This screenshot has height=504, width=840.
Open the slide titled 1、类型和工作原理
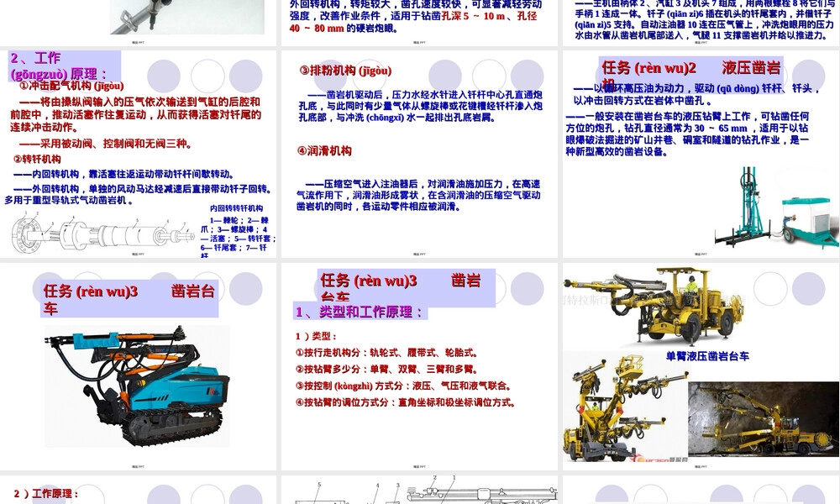419,366
